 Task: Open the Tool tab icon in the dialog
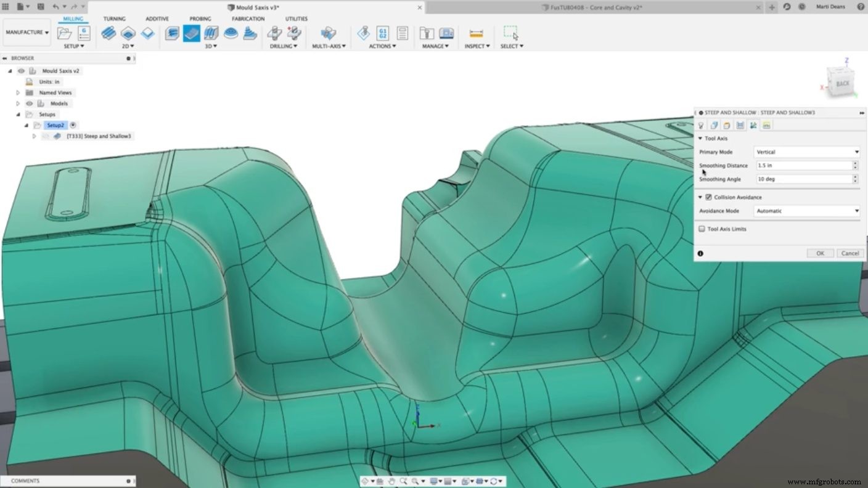click(701, 126)
